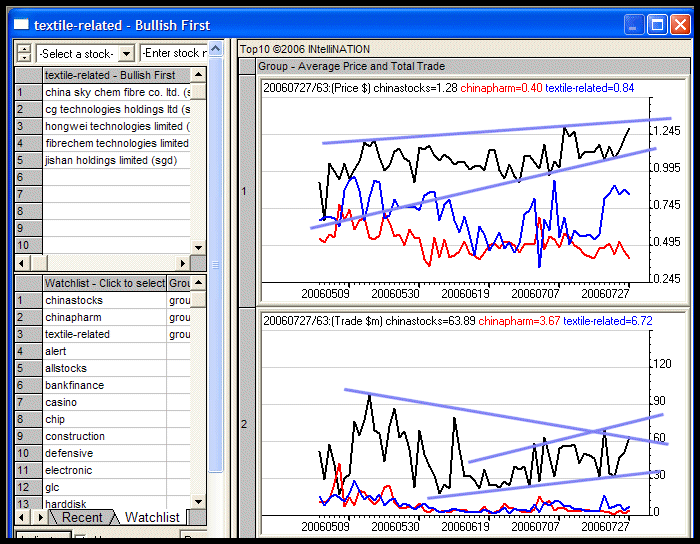Image resolution: width=700 pixels, height=544 pixels.
Task: Select china sky chem fibre co. ltd. row
Action: [117, 92]
